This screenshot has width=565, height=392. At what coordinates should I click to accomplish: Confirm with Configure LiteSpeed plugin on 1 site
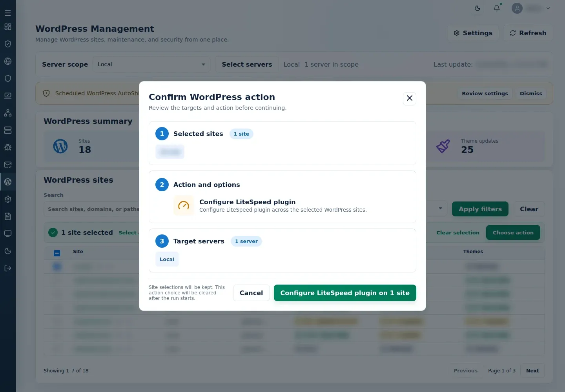click(x=345, y=293)
